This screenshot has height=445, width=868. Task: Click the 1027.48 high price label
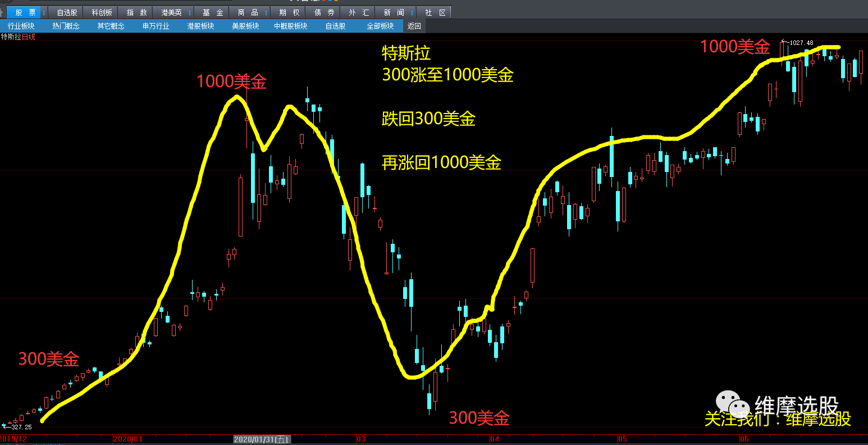(x=801, y=42)
